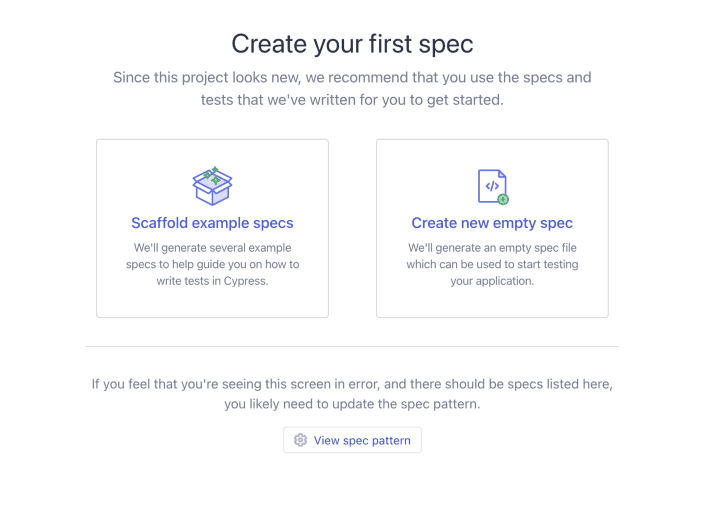Click the "write tests in Cypress" text line
The width and height of the screenshot is (720, 506).
[x=212, y=281]
